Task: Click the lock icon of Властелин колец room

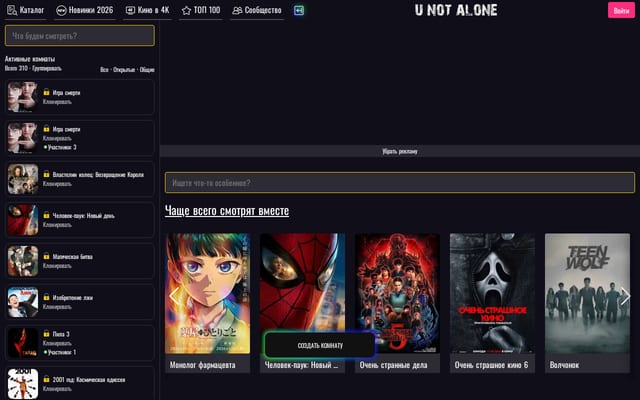Action: coord(46,174)
